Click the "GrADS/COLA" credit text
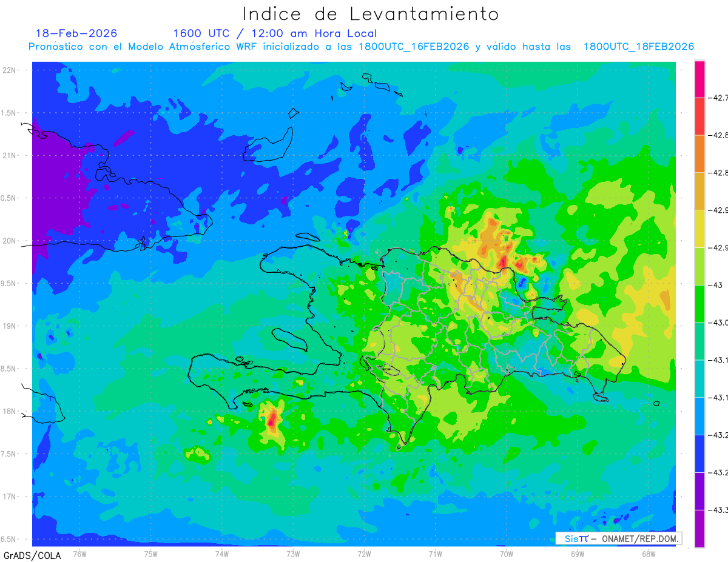 pos(32,555)
